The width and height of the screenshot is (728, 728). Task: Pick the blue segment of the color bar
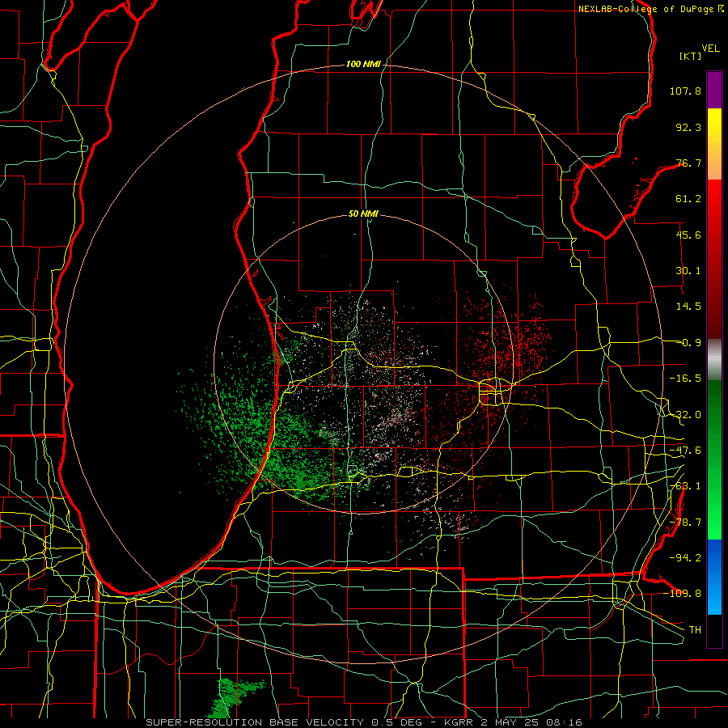tap(714, 577)
